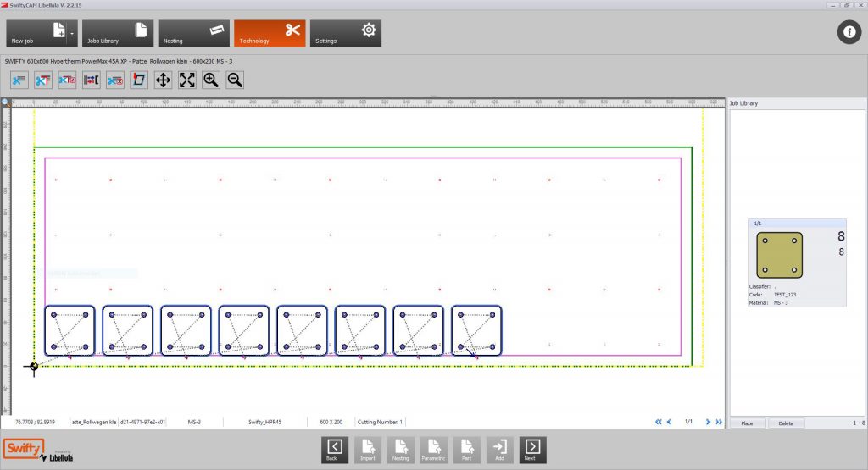Click the lead-in parallelogram tool icon
868x470 pixels.
pyautogui.click(x=139, y=80)
